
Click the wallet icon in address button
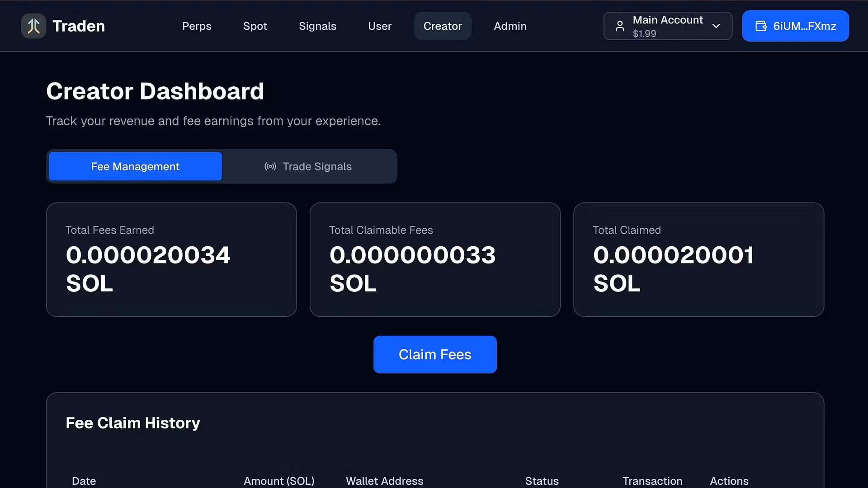coord(761,26)
